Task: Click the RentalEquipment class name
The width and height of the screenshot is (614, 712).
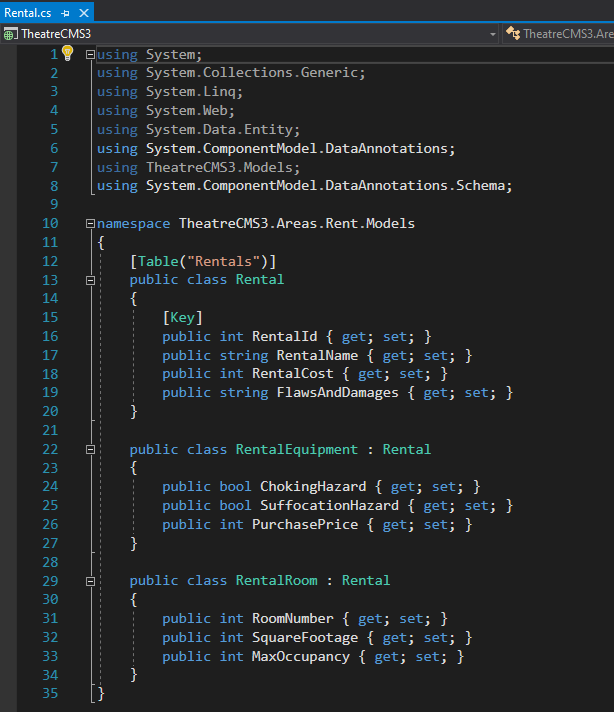Action: click(x=297, y=450)
